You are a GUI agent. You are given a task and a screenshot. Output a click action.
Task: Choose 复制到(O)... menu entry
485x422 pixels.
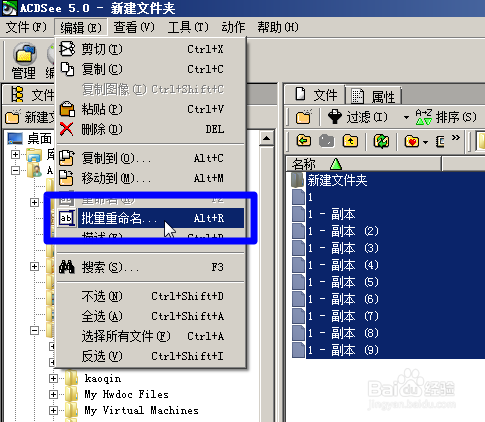151,158
